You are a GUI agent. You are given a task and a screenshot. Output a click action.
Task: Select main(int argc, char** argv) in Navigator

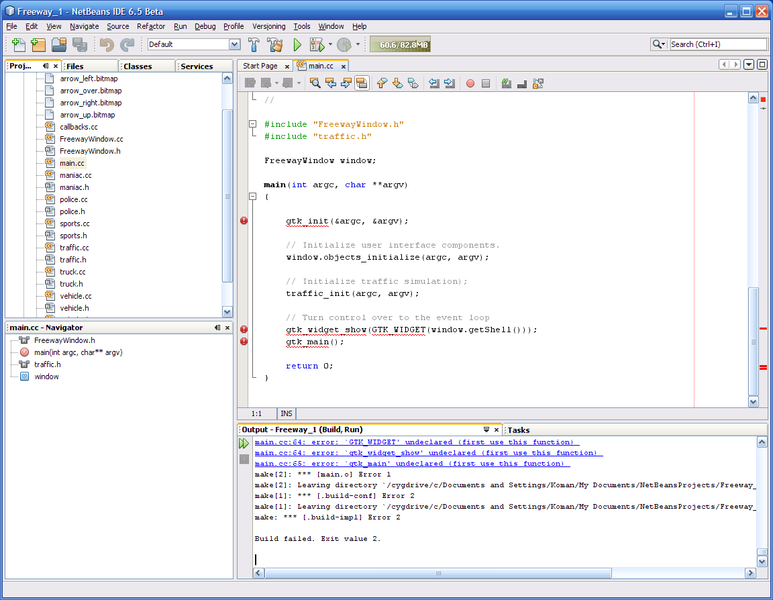[78, 352]
